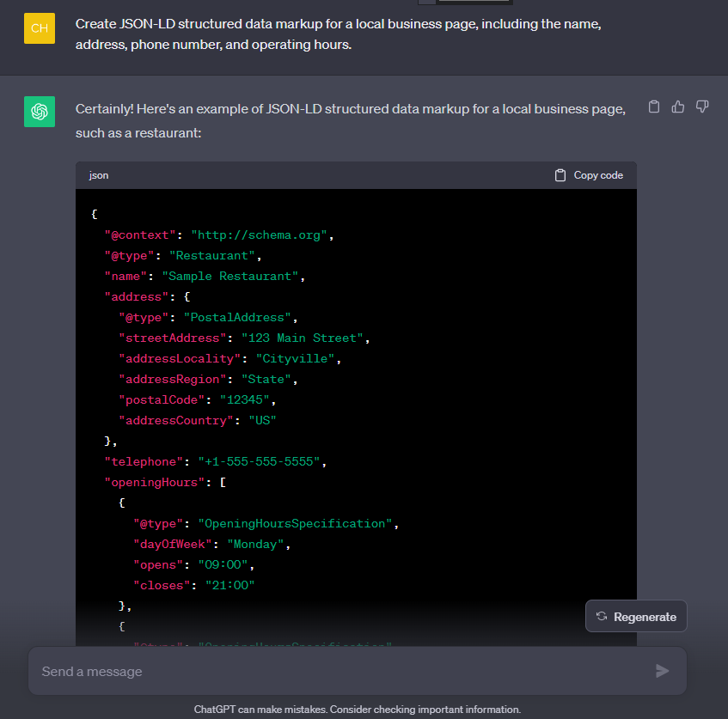Click the "Sample Restaurant" name value
This screenshot has width=728, height=719.
(x=229, y=277)
